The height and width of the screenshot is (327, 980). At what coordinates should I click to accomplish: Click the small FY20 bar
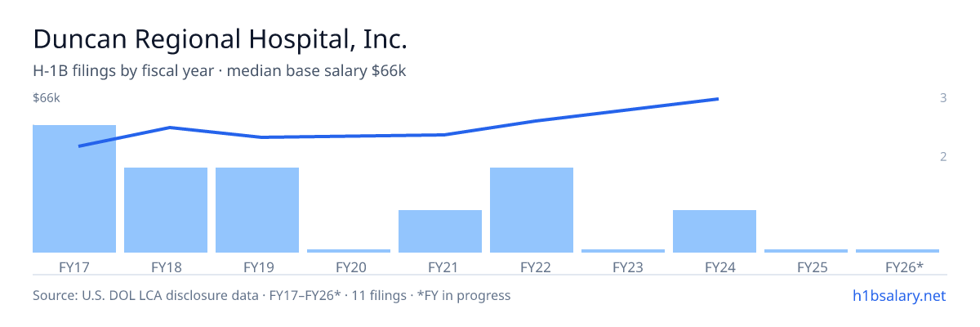click(349, 251)
